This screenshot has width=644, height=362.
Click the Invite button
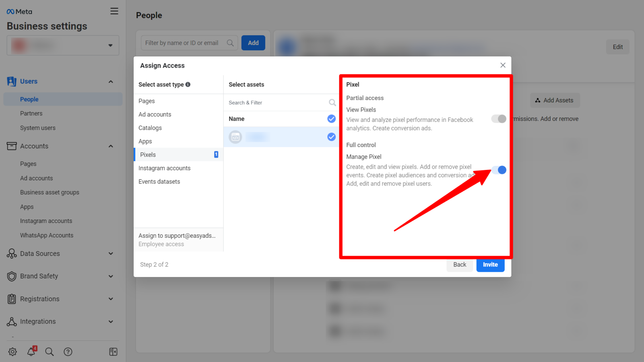(490, 265)
